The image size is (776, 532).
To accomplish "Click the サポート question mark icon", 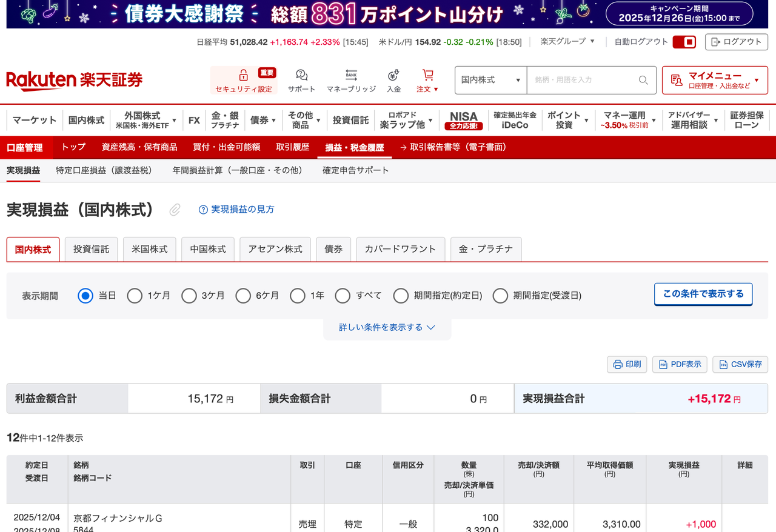I will pos(301,75).
